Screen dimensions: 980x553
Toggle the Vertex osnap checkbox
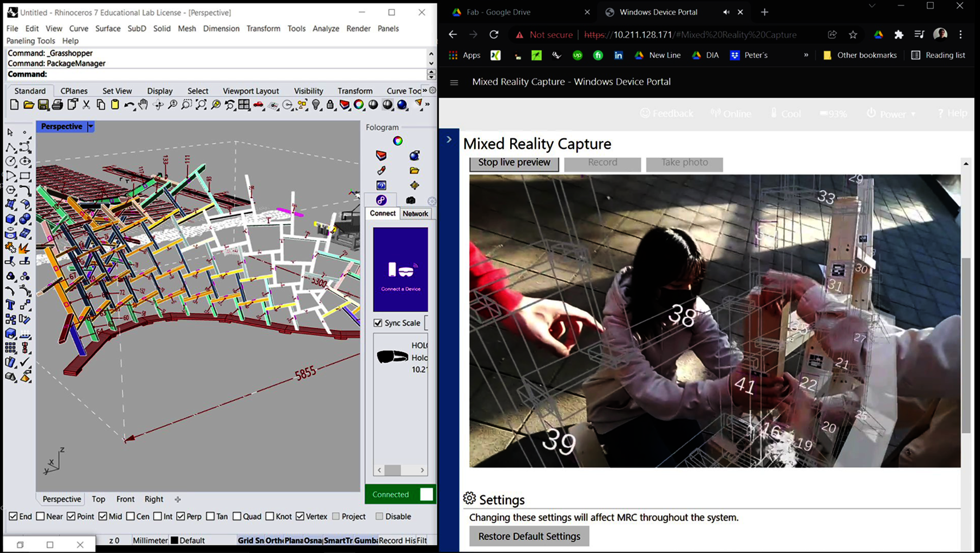coord(300,516)
